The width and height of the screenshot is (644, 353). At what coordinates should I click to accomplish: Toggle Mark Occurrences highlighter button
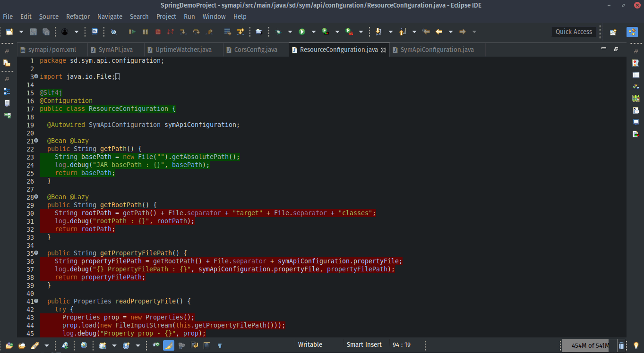(169, 345)
